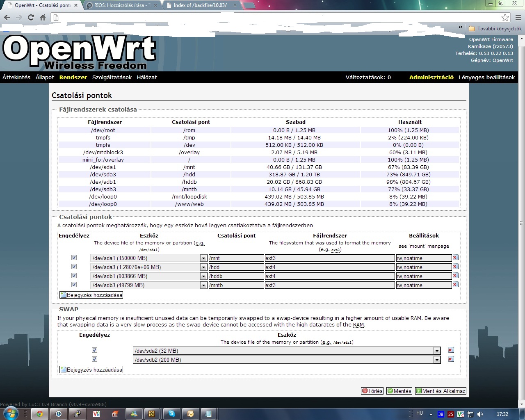Expand the /dev/sda2 (32 MB) swap dropdown

pos(287,351)
